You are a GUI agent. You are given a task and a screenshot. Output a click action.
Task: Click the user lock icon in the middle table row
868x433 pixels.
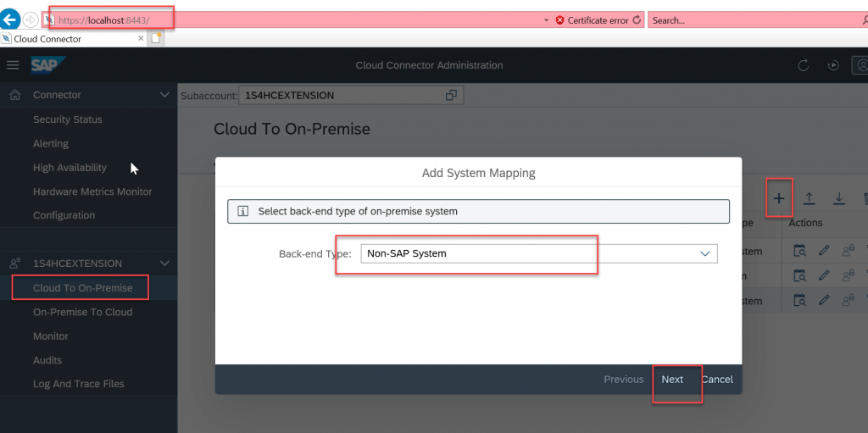coord(848,275)
